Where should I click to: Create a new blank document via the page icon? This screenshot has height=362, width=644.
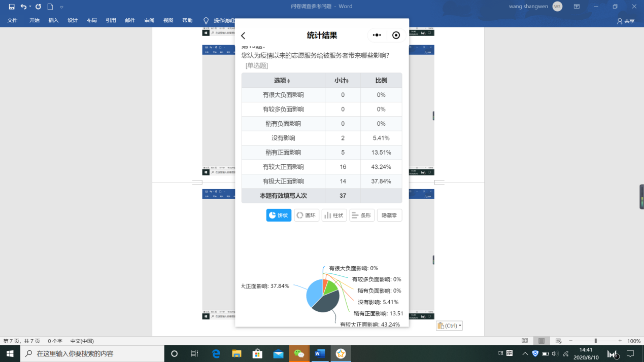click(x=50, y=7)
